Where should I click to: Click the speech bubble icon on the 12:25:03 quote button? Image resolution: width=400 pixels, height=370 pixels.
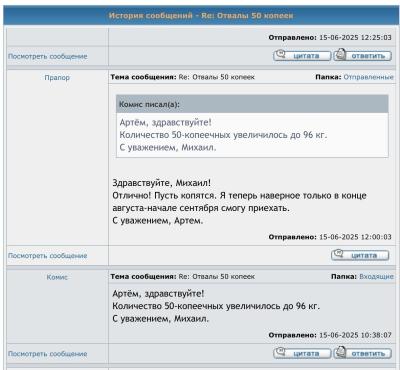click(x=281, y=54)
